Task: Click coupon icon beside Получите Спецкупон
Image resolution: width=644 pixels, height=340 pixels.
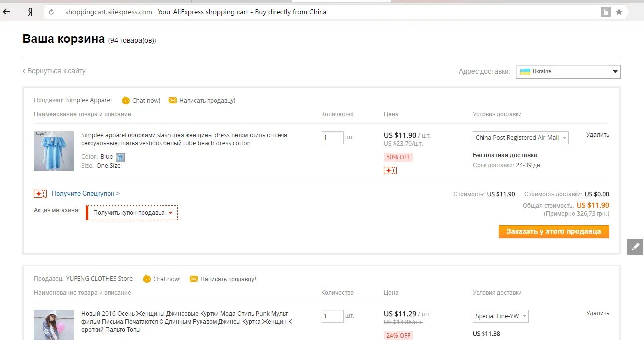Action: pyautogui.click(x=40, y=193)
